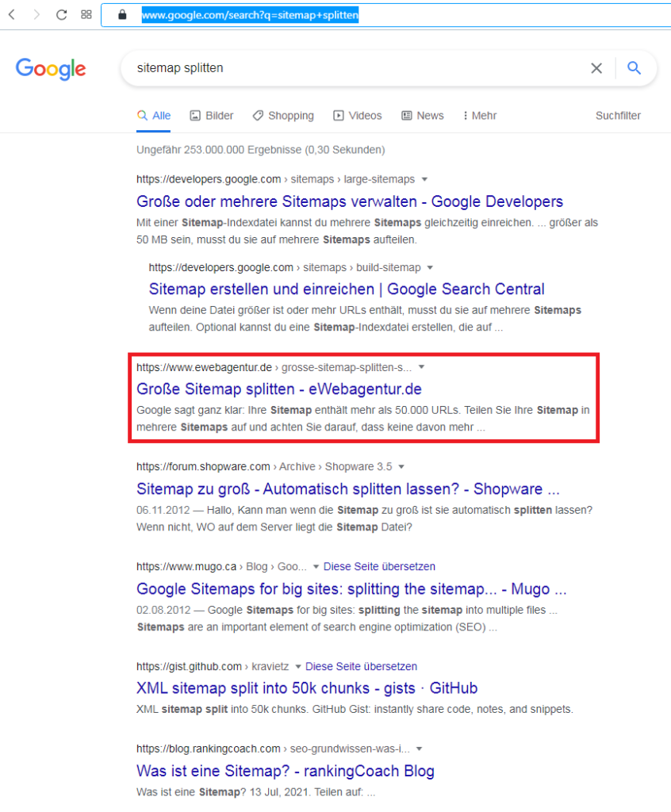
Task: Clear the search box with X icon
Action: (x=596, y=68)
